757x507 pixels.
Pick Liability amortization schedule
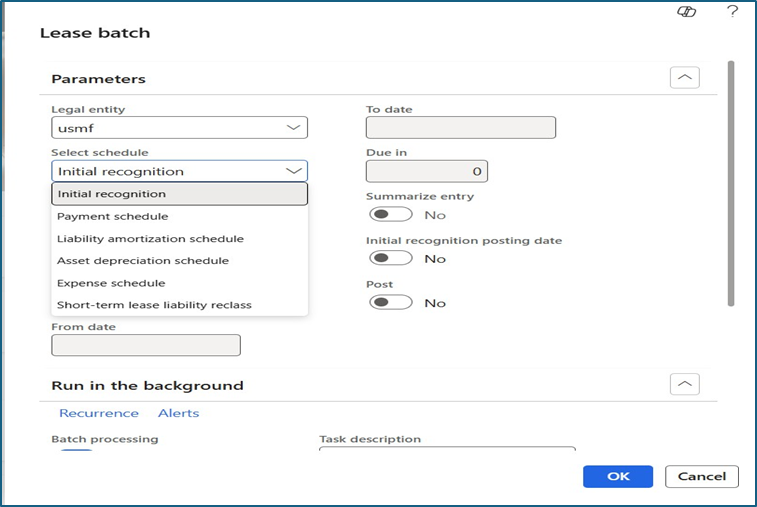pyautogui.click(x=150, y=239)
